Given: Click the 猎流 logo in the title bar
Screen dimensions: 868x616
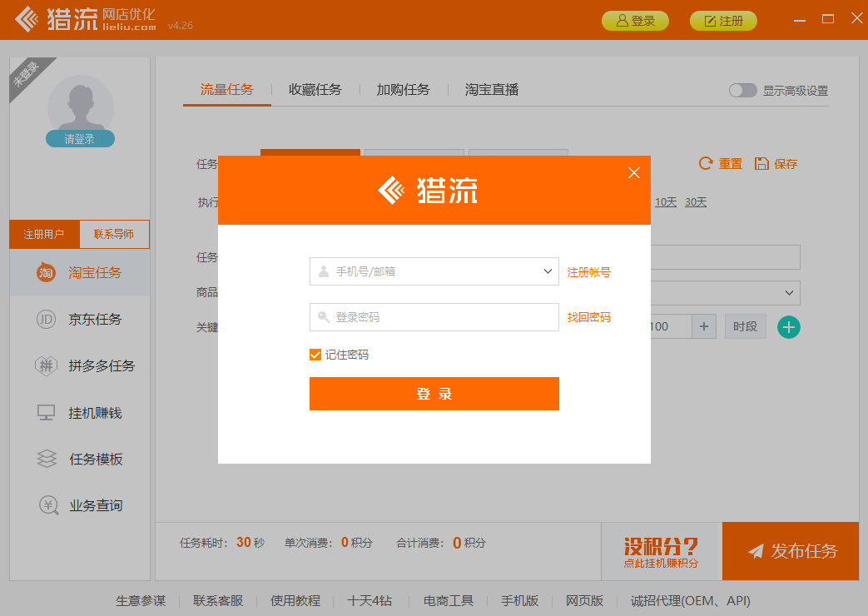Looking at the screenshot, I should (x=85, y=19).
